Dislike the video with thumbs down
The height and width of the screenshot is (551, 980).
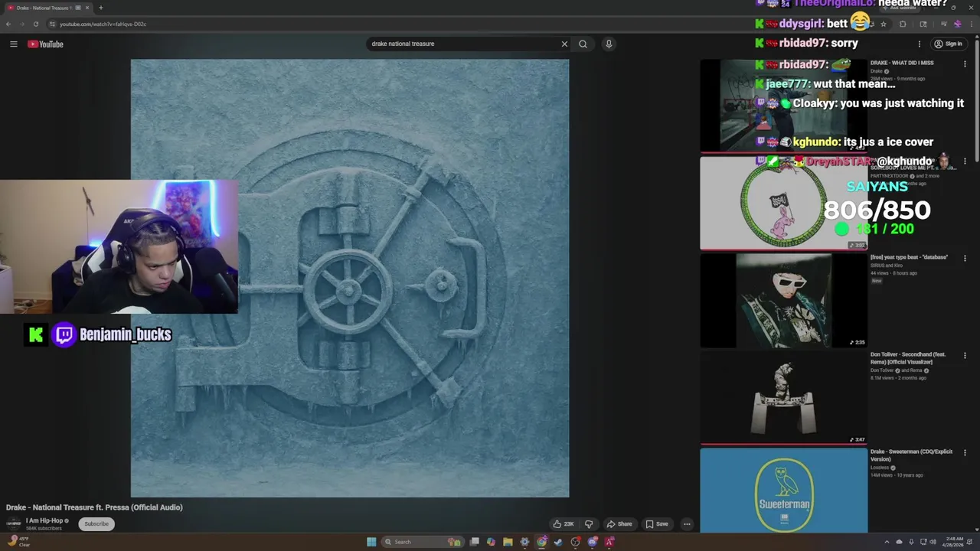pyautogui.click(x=589, y=524)
